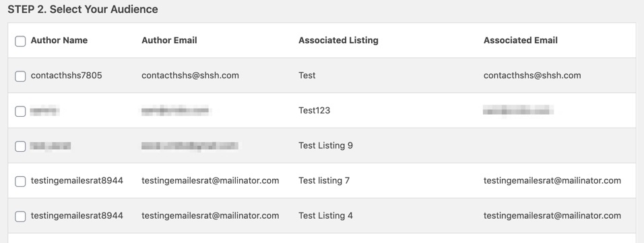This screenshot has width=644, height=243.
Task: Toggle the select-all checkbox beside Author Name
Action: [20, 41]
